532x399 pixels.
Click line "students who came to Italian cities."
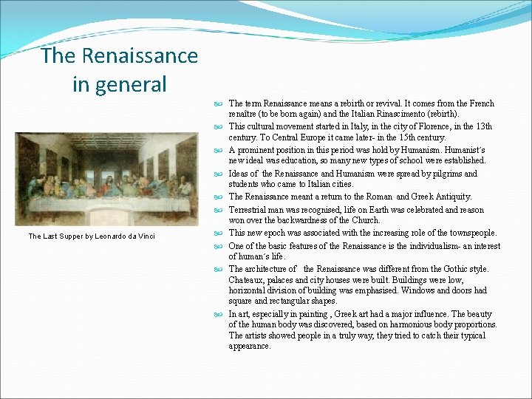click(291, 184)
